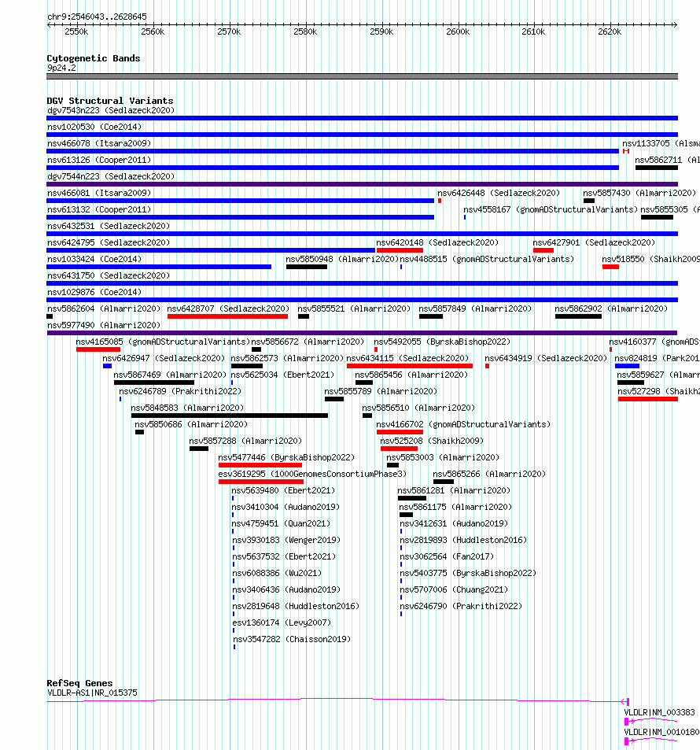Open nsv6246790 (Prakrithi2022) variant
The height and width of the screenshot is (750, 700).
click(461, 606)
